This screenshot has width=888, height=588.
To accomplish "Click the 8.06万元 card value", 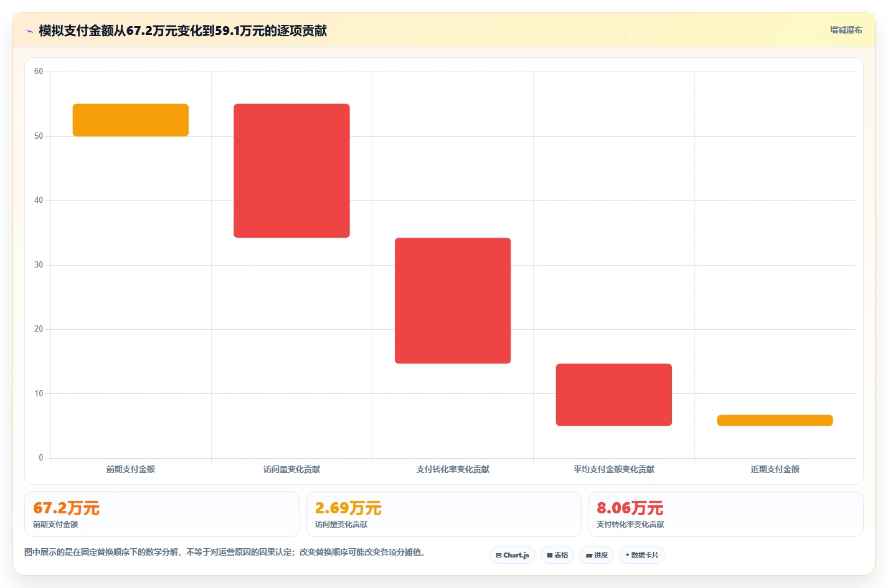I will point(630,508).
